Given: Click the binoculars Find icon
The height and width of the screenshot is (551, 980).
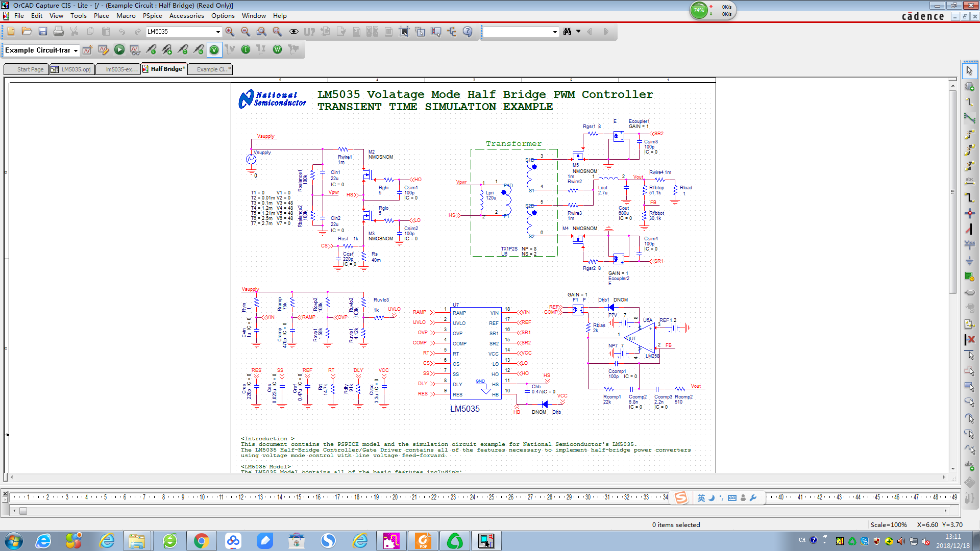Looking at the screenshot, I should [x=567, y=32].
